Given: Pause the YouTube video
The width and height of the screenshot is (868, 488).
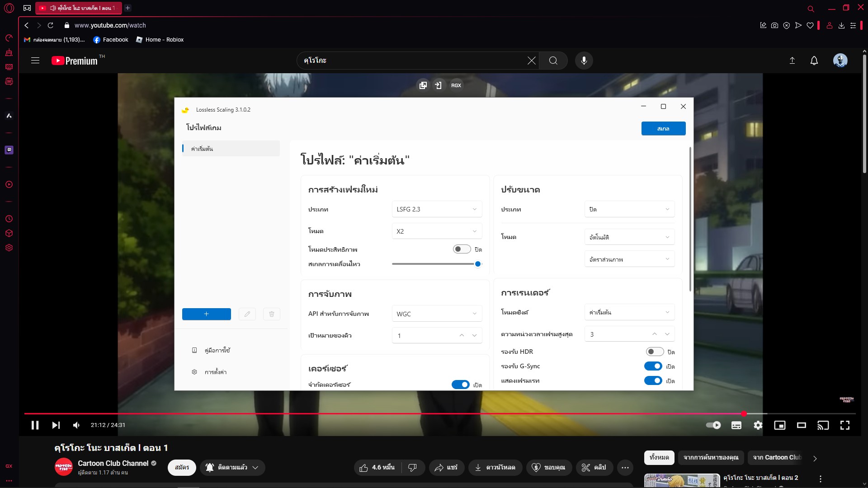Looking at the screenshot, I should pyautogui.click(x=35, y=425).
